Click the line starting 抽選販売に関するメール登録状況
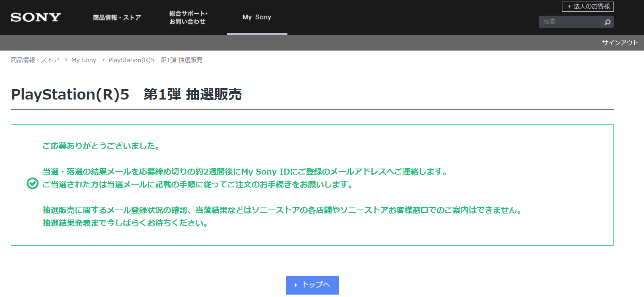 (283, 210)
